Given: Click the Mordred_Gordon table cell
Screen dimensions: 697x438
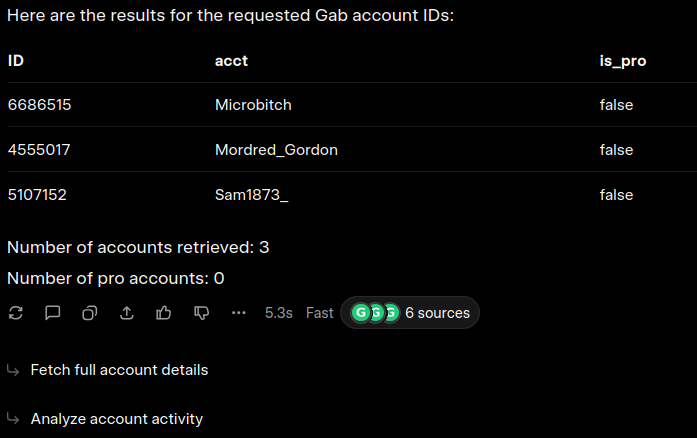Looking at the screenshot, I should pyautogui.click(x=276, y=150).
